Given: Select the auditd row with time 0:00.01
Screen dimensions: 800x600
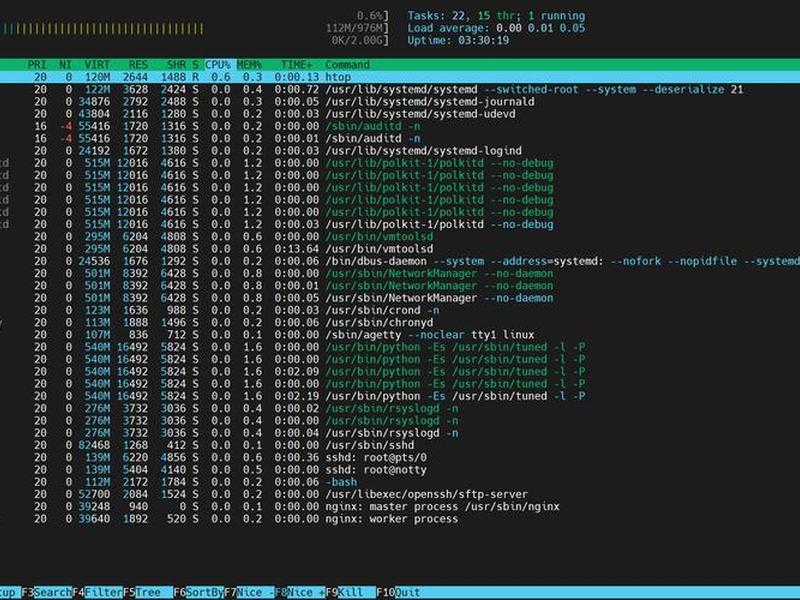Looking at the screenshot, I should (400, 138).
